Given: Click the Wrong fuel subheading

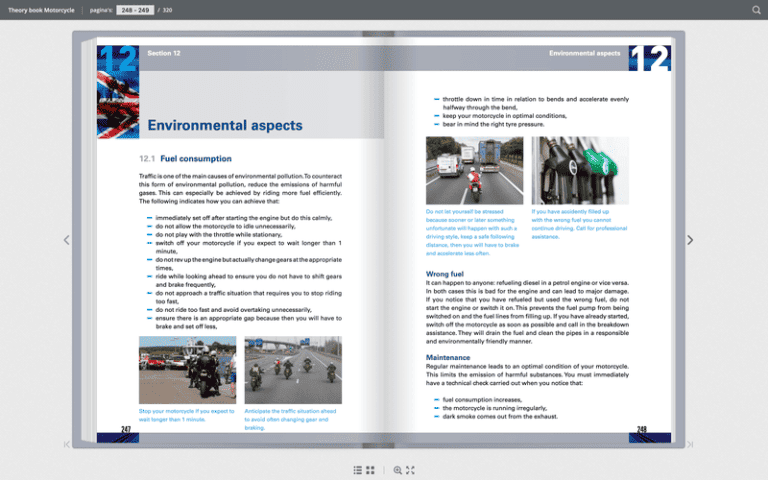Looking at the screenshot, I should 445,273.
